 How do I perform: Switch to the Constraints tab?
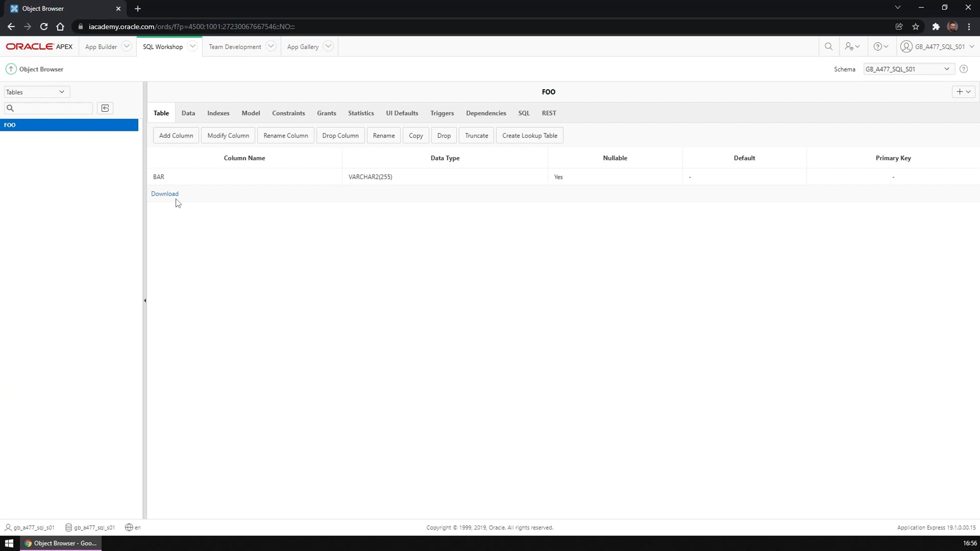coord(288,113)
